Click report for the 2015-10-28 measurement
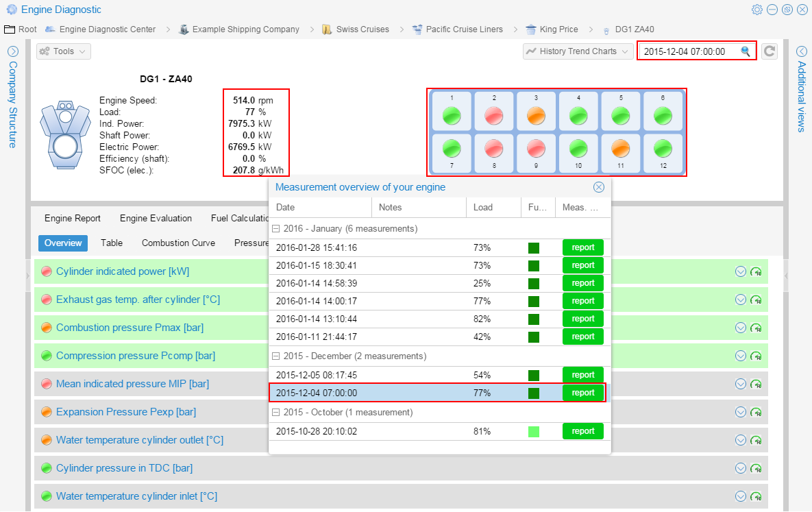This screenshot has width=812, height=512. 582,431
